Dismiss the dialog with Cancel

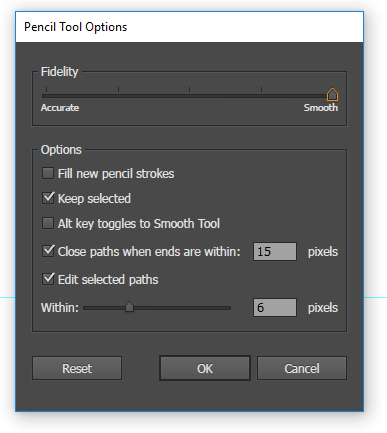pyautogui.click(x=302, y=368)
